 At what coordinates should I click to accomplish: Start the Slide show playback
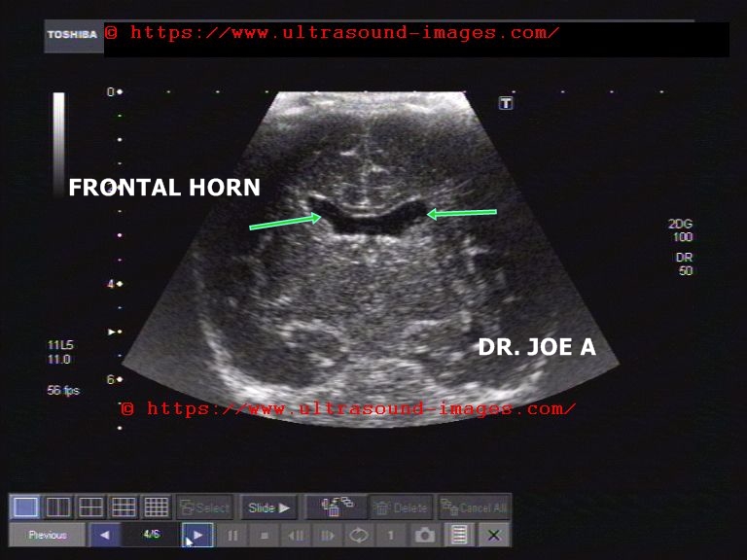269,507
